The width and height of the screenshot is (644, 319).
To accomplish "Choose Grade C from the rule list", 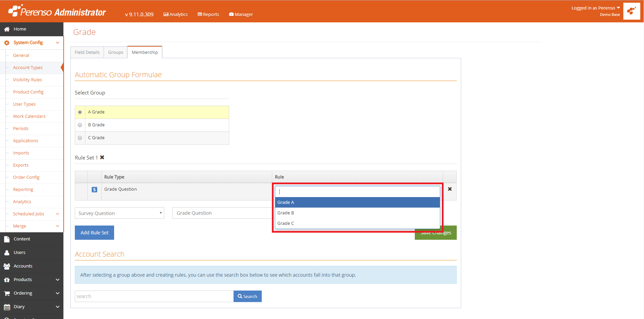I will [x=358, y=223].
